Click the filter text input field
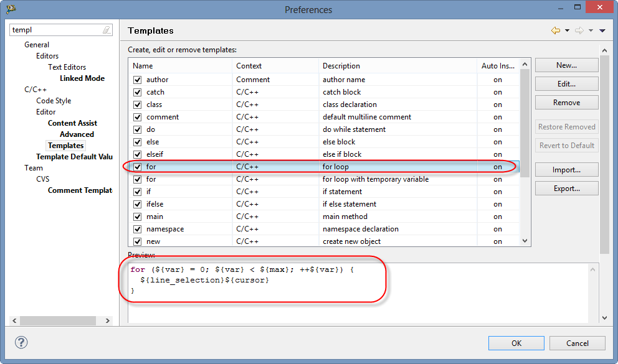This screenshot has height=364, width=618. [x=55, y=30]
